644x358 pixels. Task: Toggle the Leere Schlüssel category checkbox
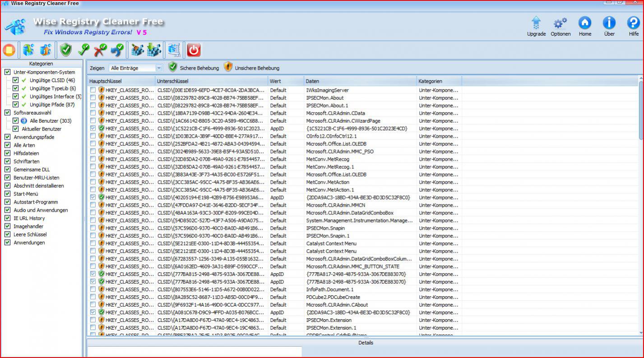click(x=7, y=234)
